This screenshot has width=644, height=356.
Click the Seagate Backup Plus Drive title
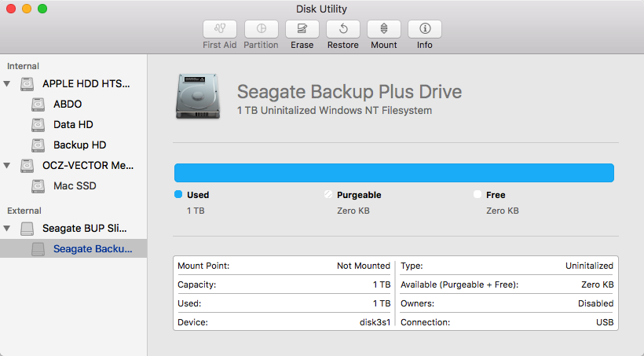[x=349, y=91]
